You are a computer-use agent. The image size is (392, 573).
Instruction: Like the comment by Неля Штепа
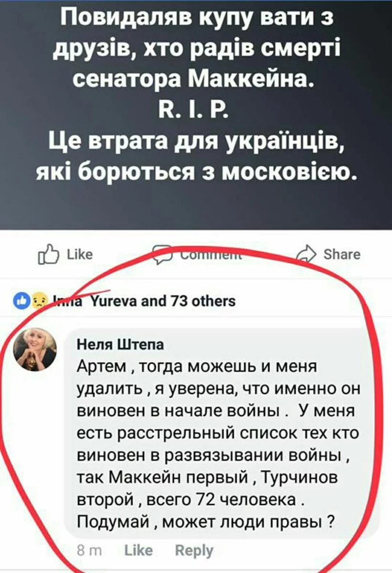pos(138,551)
